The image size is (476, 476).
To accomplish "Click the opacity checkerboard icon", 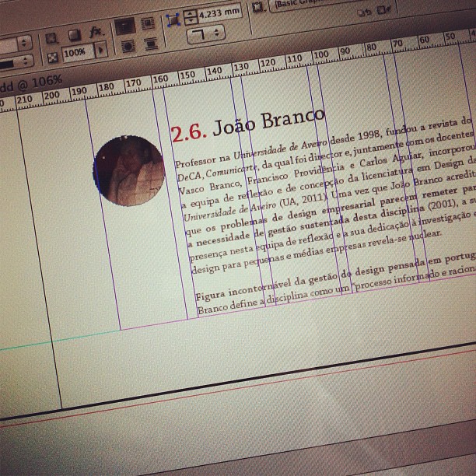I will (52, 57).
